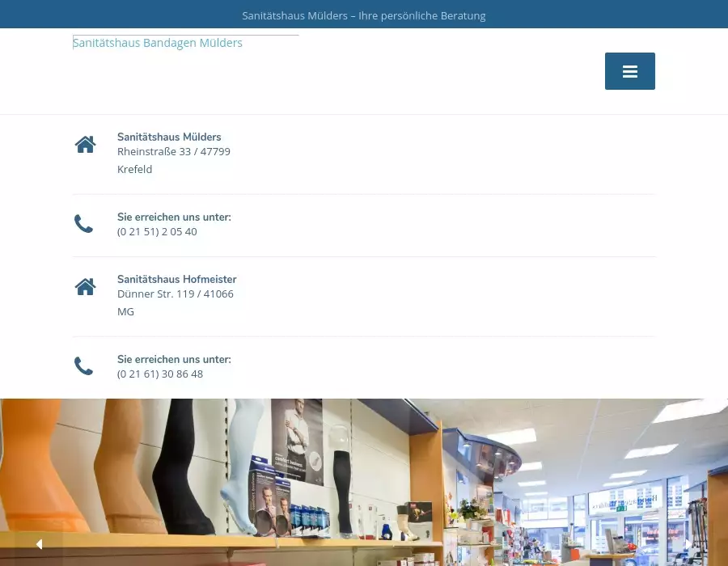Click the 'MG' city abbreviation
Image resolution: width=728 pixels, height=566 pixels.
point(125,311)
